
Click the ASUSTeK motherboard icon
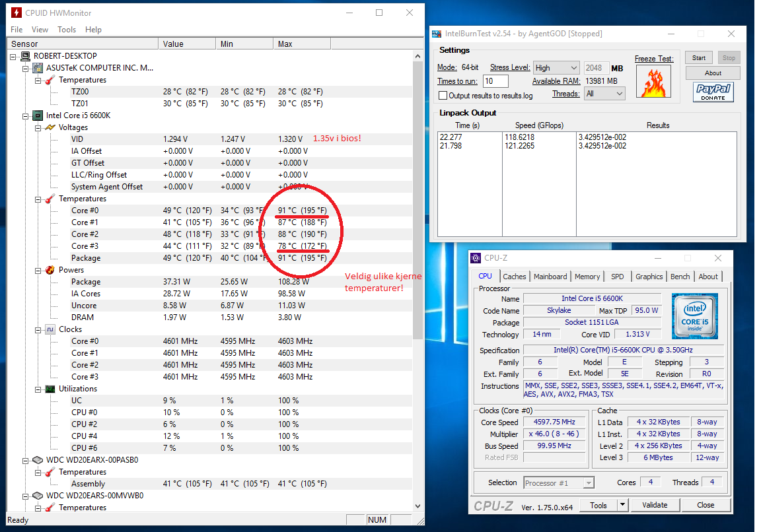click(x=38, y=68)
